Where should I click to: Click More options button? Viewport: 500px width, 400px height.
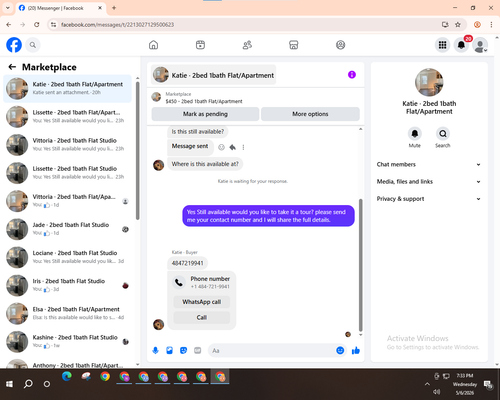point(310,114)
